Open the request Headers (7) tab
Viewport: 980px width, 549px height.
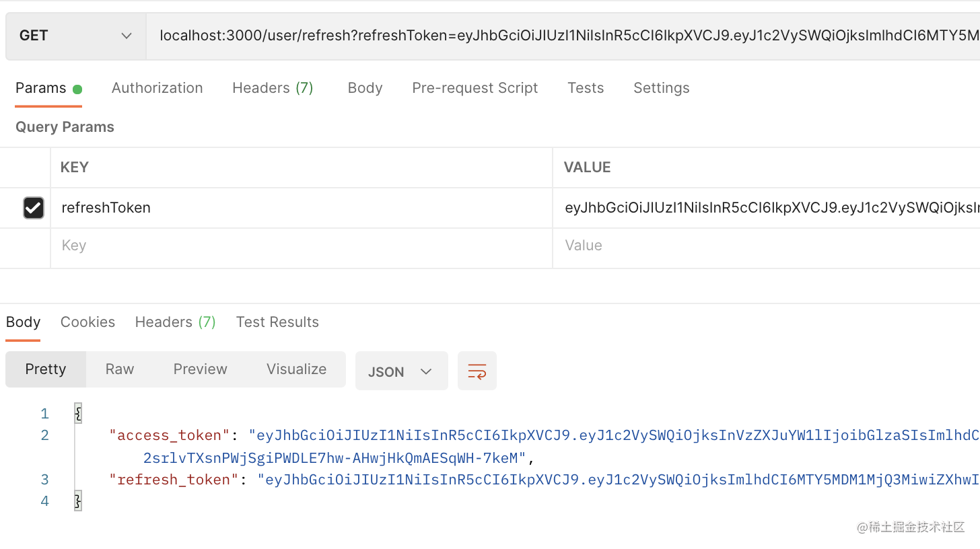coord(273,88)
